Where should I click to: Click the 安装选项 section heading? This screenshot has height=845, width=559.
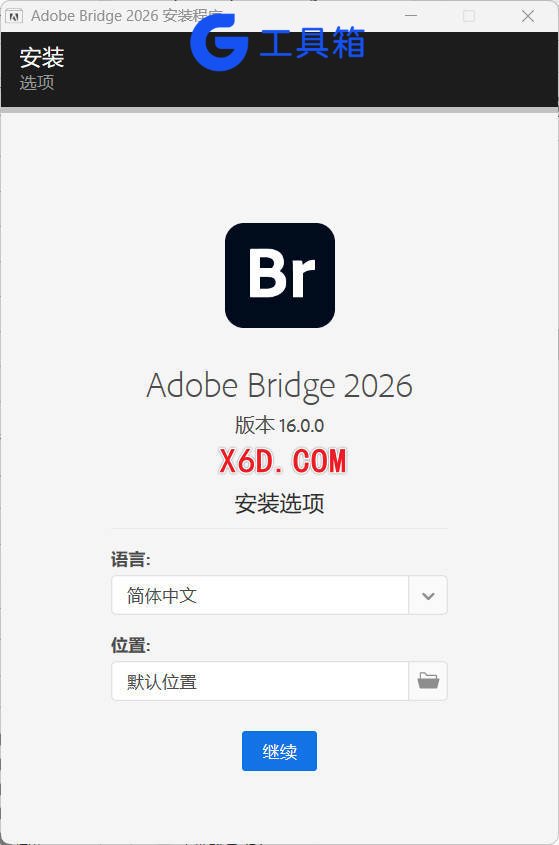pyautogui.click(x=279, y=503)
